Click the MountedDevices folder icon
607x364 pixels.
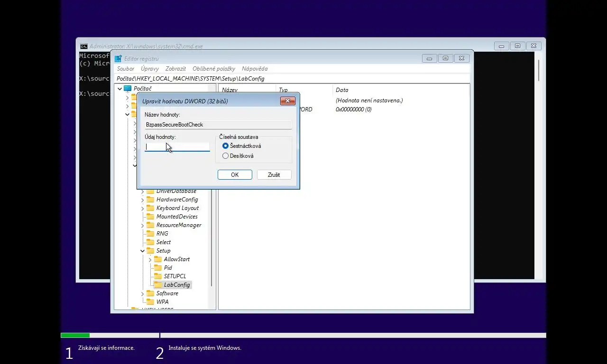click(x=150, y=217)
